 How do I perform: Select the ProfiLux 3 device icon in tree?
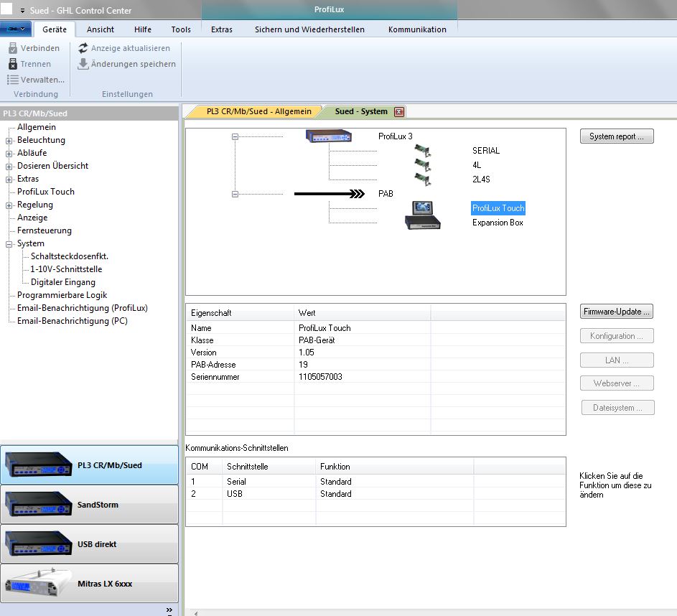328,136
